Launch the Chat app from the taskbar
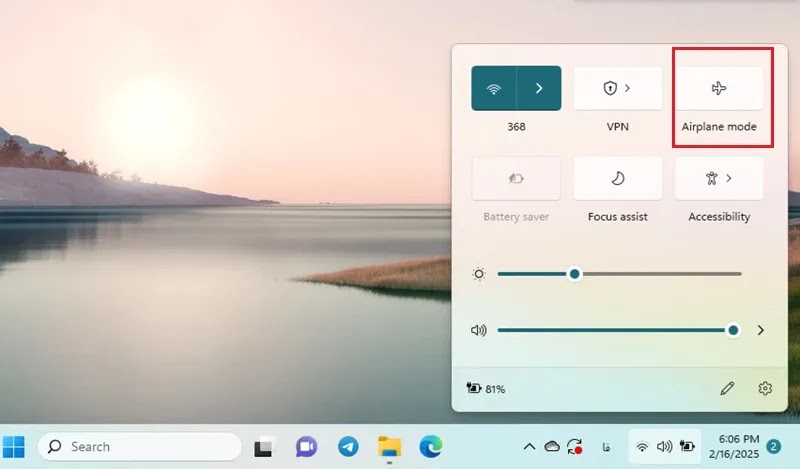Screen dimensions: 800x469 tap(306, 447)
